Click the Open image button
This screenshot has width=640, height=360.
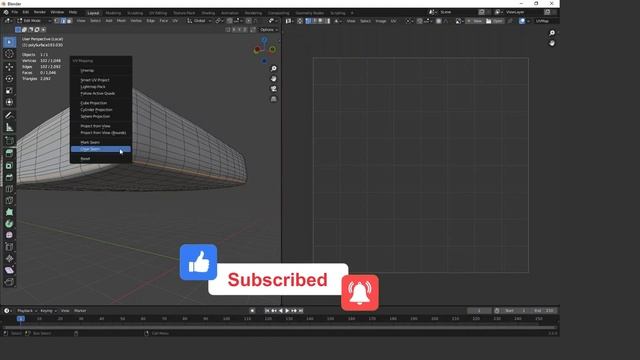tap(494, 21)
